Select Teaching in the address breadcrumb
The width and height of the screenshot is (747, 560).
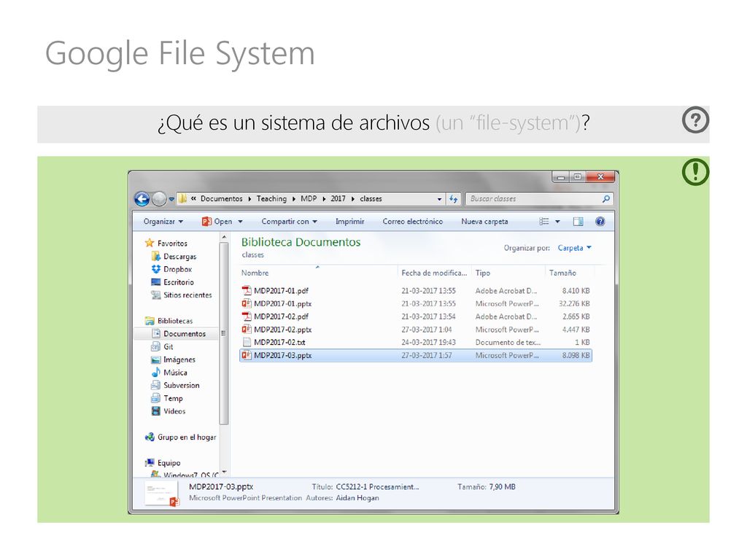(271, 198)
